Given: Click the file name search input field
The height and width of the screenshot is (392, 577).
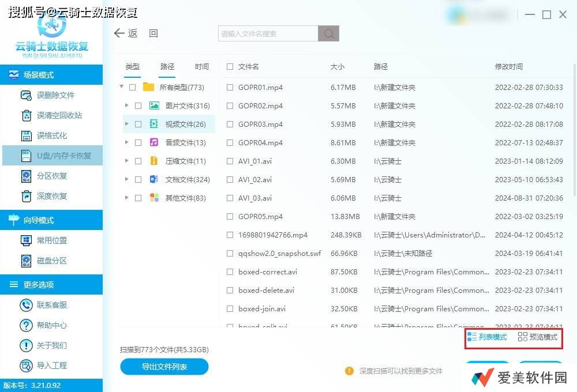Looking at the screenshot, I should pyautogui.click(x=268, y=34).
